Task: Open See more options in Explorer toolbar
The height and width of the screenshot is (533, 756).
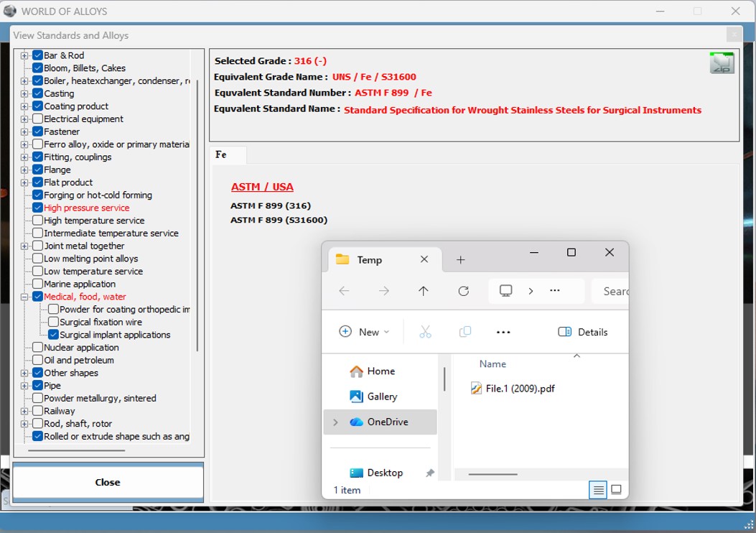Action: (x=503, y=332)
